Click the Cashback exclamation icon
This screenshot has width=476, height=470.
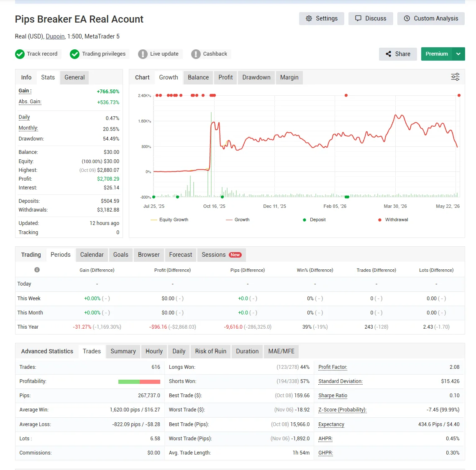tap(196, 54)
